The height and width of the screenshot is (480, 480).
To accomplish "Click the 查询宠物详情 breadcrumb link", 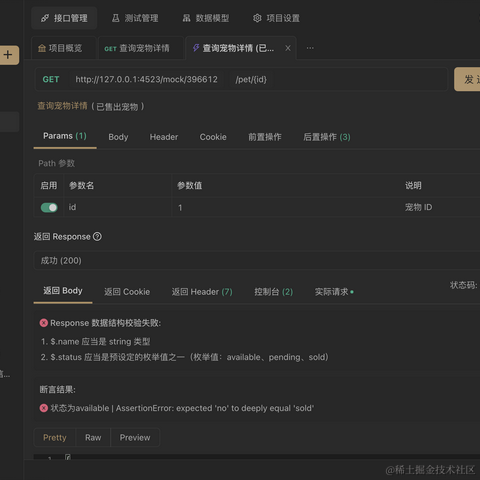I will (62, 106).
